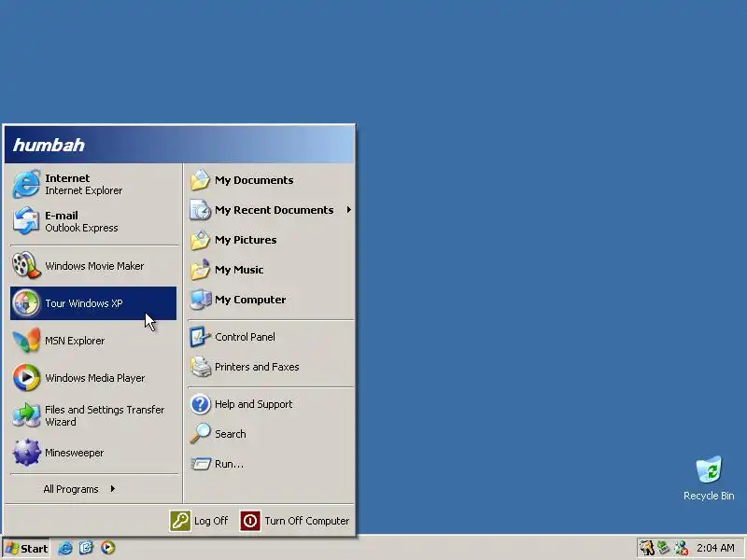Open Control Panel icon
This screenshot has width=747, height=560.
pyautogui.click(x=200, y=337)
